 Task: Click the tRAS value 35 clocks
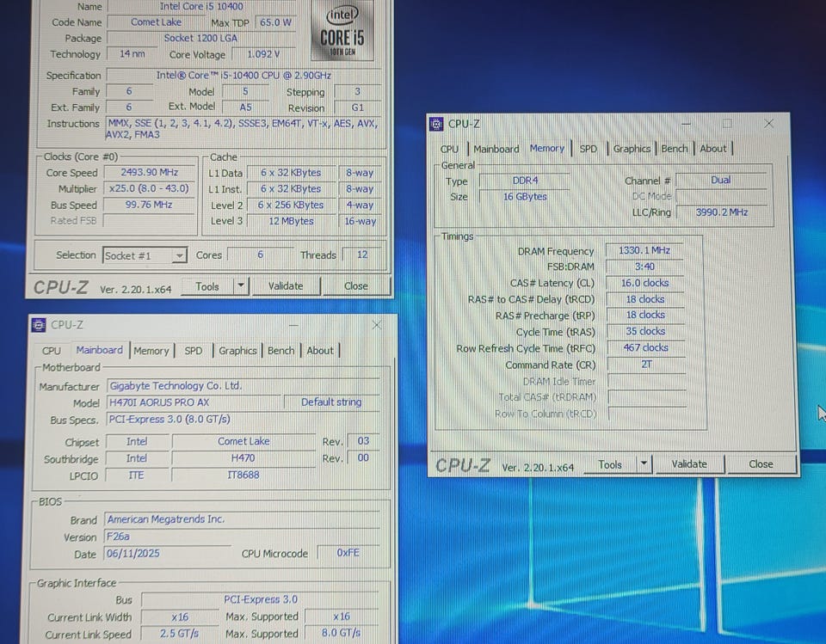[645, 332]
